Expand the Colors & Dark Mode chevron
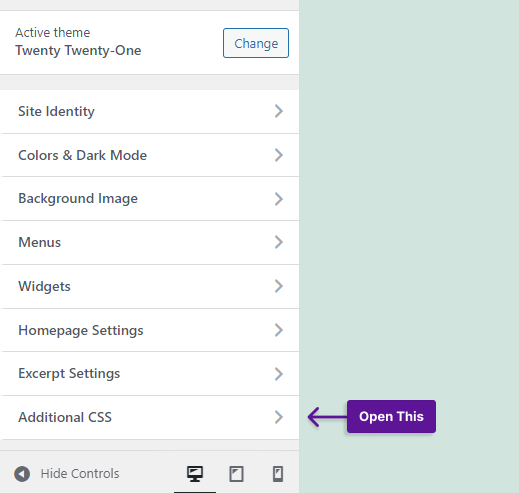Image resolution: width=519 pixels, height=493 pixels. coord(279,155)
